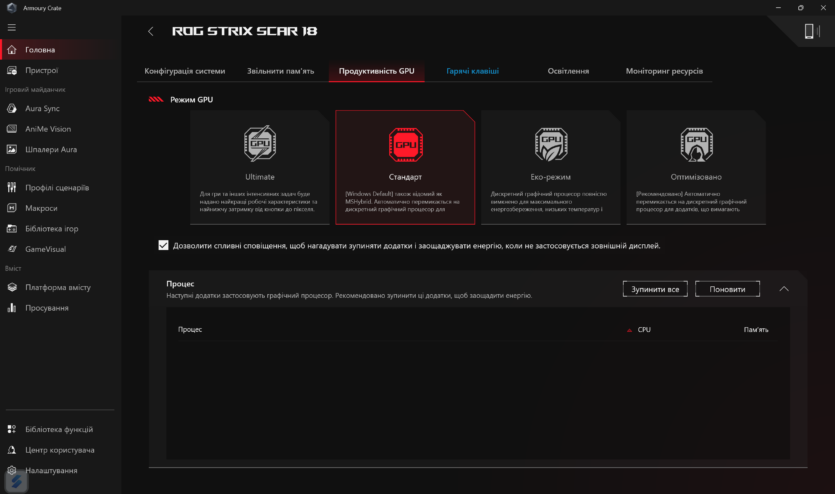Click the Поновити button
The image size is (835, 494).
727,289
